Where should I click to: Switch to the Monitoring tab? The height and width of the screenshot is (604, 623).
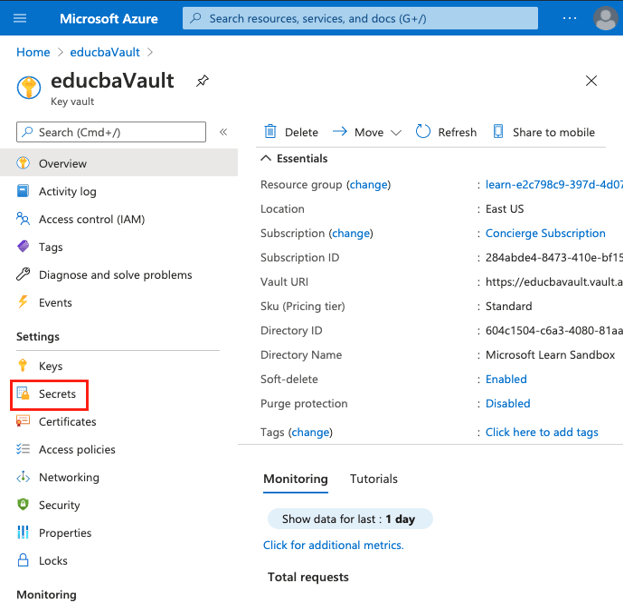coord(296,479)
